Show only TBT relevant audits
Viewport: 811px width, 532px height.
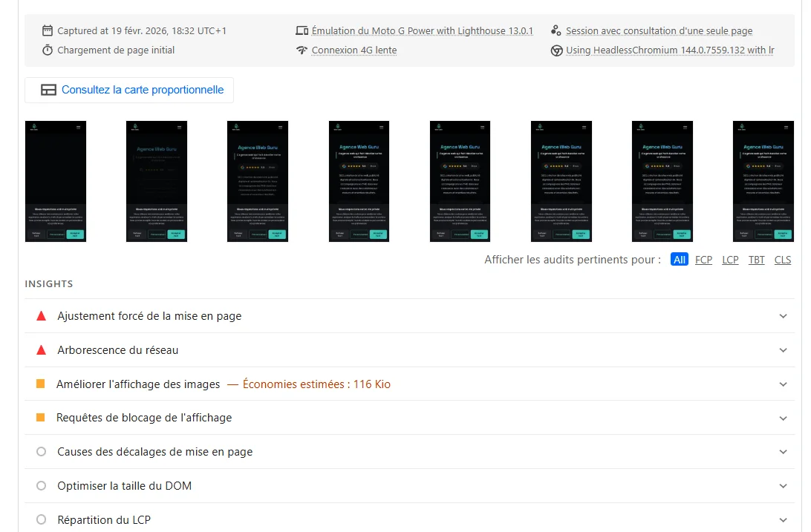pyautogui.click(x=756, y=260)
